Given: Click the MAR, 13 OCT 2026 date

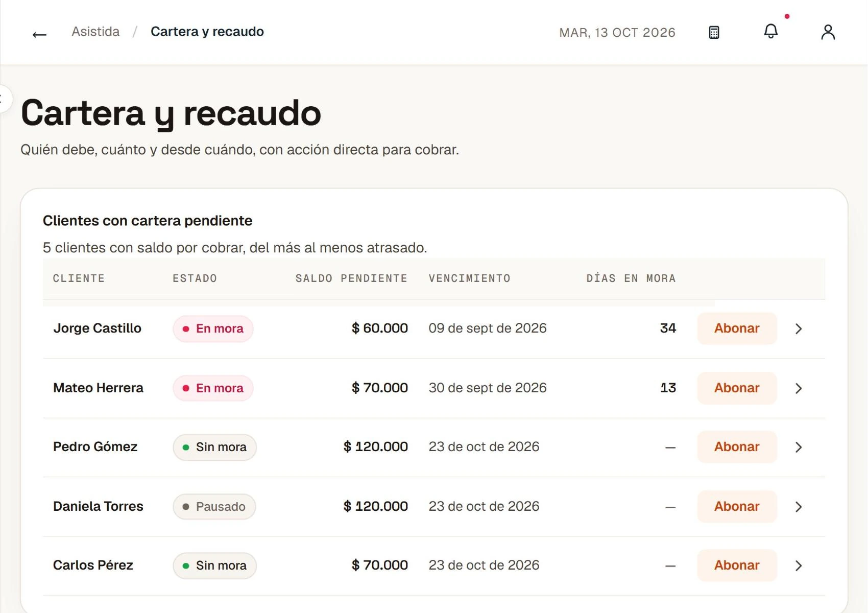Looking at the screenshot, I should coord(617,33).
